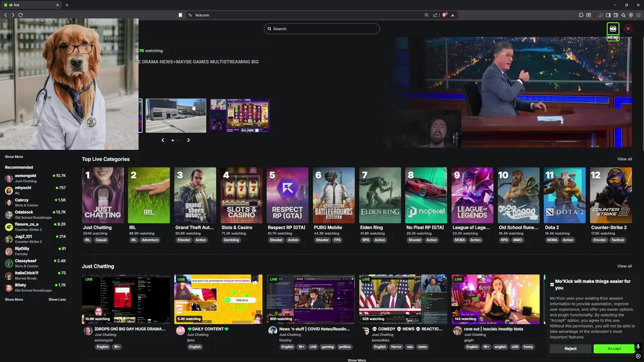Image resolution: width=644 pixels, height=362 pixels.
Task: Open the PUBG Mobile category card
Action: click(x=334, y=195)
